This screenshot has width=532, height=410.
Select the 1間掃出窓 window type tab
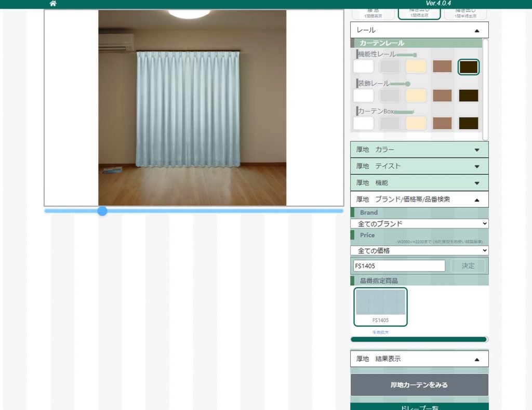(419, 14)
